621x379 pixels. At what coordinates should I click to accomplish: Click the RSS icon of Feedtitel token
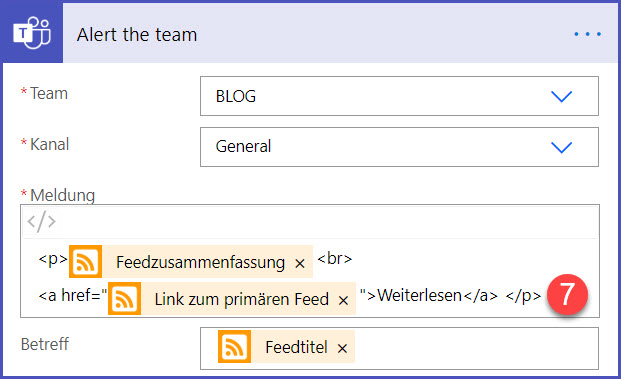(x=234, y=347)
